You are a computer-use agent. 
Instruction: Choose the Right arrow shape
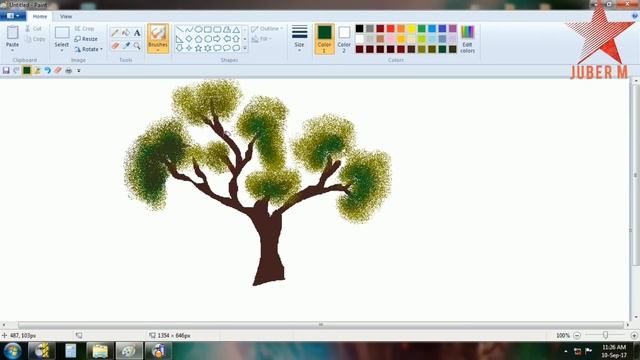217,39
